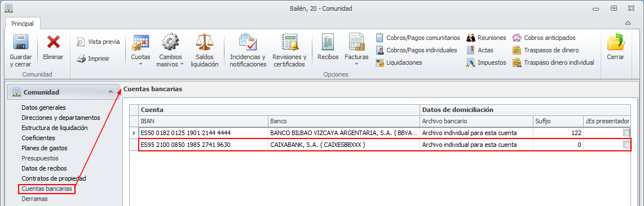Open Actas
Viewport: 644px width, 206px height.
480,50
